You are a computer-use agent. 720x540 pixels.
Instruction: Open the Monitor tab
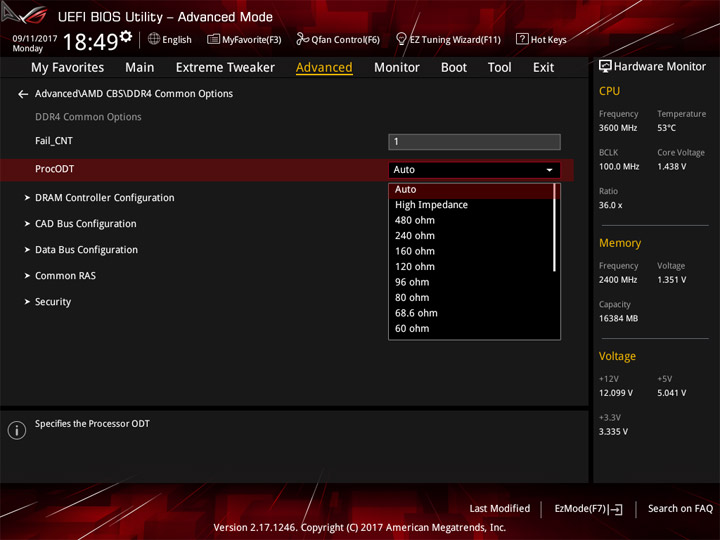(x=397, y=68)
